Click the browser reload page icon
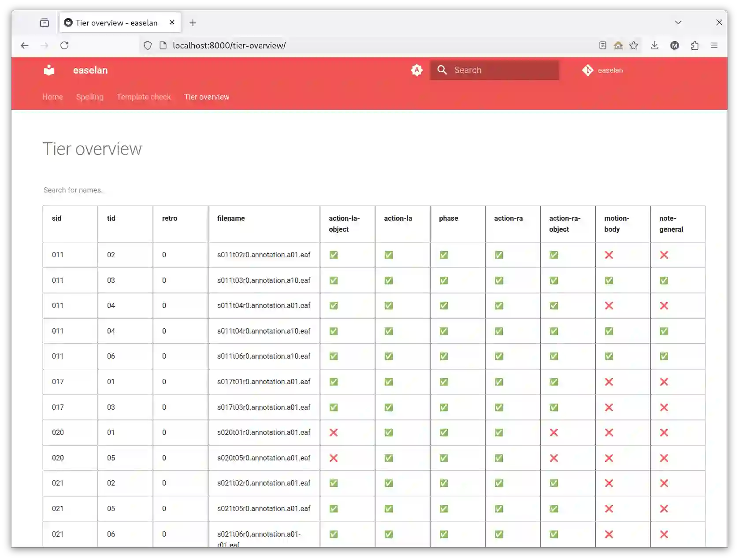This screenshot has height=560, width=739. coord(64,45)
